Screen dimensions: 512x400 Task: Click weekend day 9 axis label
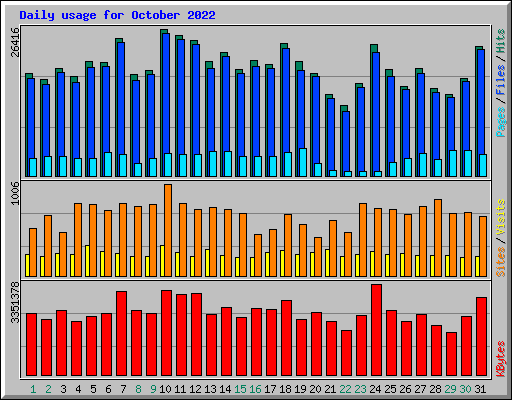153,389
